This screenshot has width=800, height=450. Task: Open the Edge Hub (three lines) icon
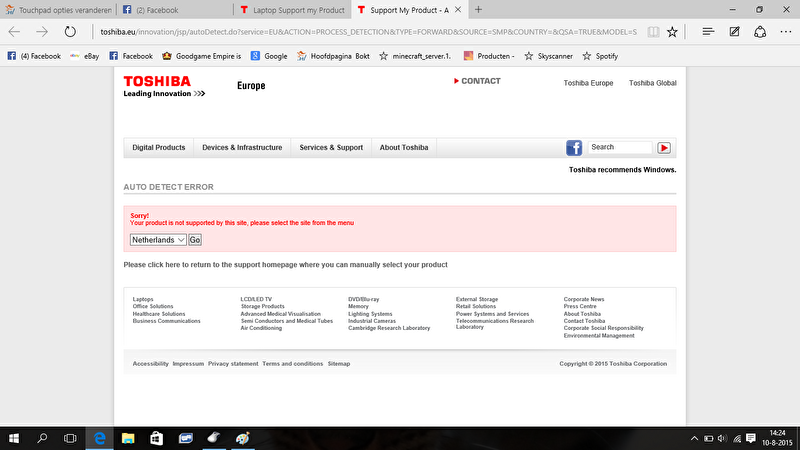tap(708, 32)
